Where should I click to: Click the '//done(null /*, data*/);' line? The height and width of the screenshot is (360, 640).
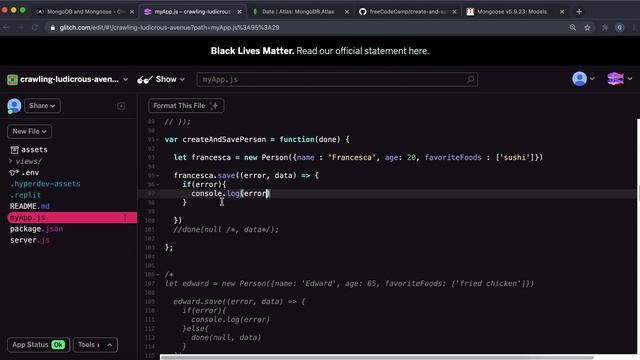point(226,229)
